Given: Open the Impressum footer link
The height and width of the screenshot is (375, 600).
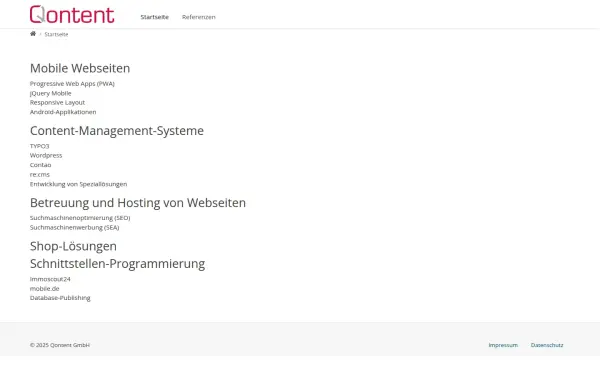Looking at the screenshot, I should pyautogui.click(x=503, y=345).
